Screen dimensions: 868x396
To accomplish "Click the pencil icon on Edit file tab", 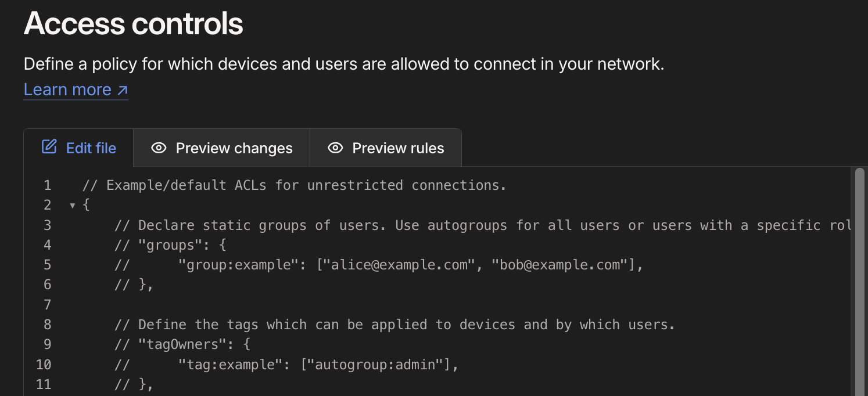I will [x=49, y=147].
